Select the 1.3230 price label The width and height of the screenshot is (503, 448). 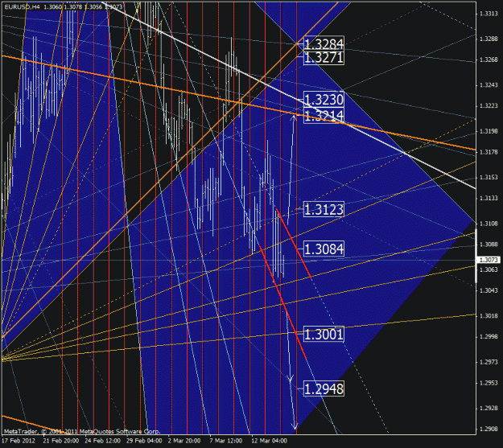tap(324, 100)
